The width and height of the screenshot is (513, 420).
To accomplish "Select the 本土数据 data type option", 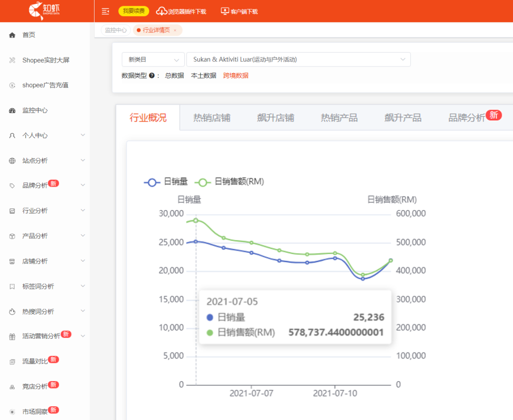I will (203, 75).
